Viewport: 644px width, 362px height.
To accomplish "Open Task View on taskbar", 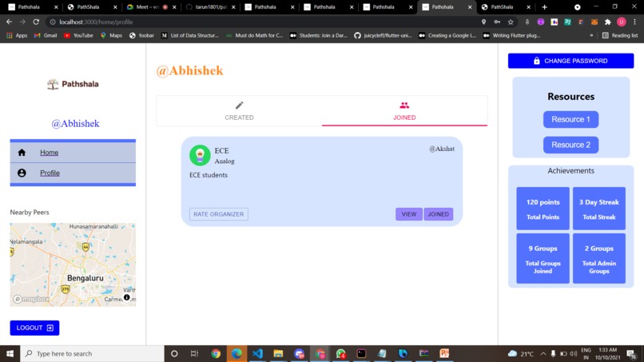I will (195, 353).
